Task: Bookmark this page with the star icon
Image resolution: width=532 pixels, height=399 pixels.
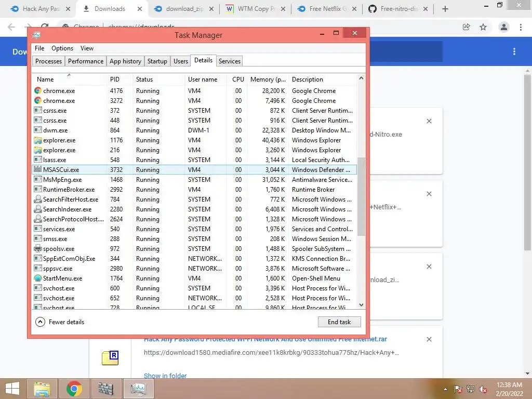Action: point(483,27)
